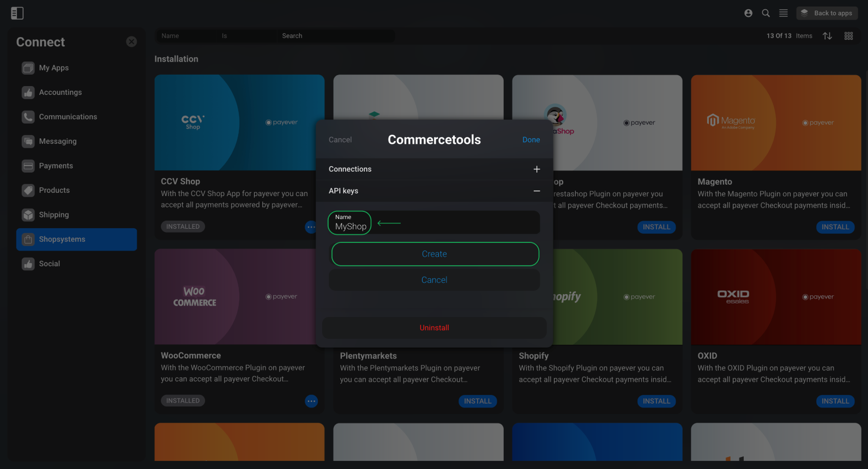Image resolution: width=868 pixels, height=469 pixels.
Task: Install the Shopify plugin
Action: point(656,401)
